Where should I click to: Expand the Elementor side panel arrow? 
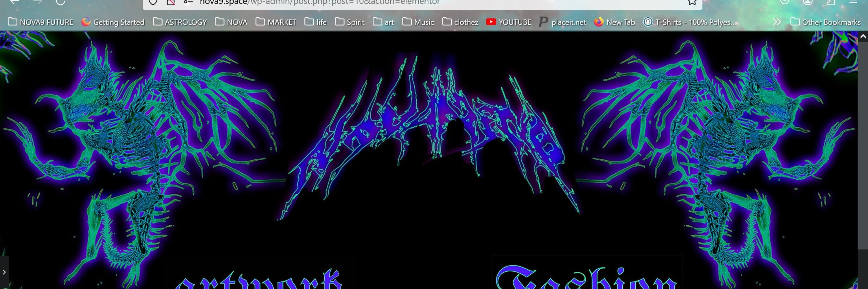[x=4, y=272]
